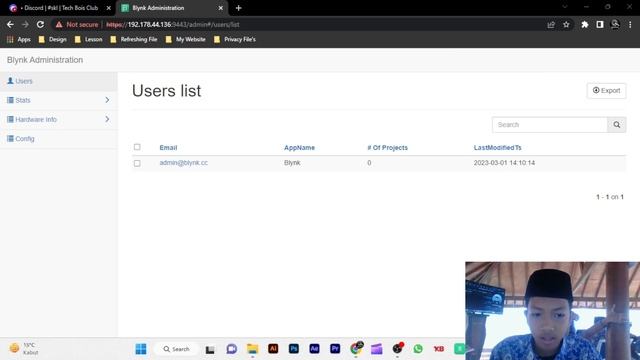
Task: Expand the Hardware Info chevron arrow
Action: tap(107, 119)
